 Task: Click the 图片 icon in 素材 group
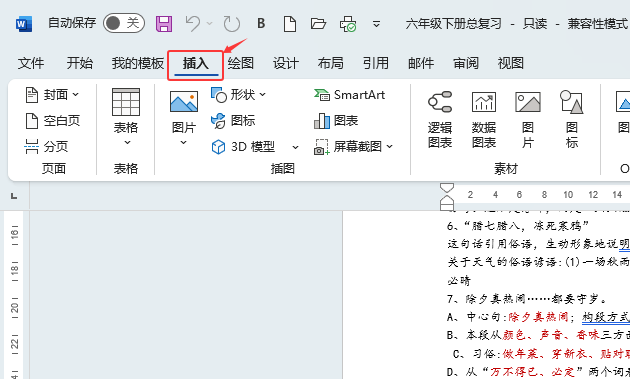(x=528, y=102)
